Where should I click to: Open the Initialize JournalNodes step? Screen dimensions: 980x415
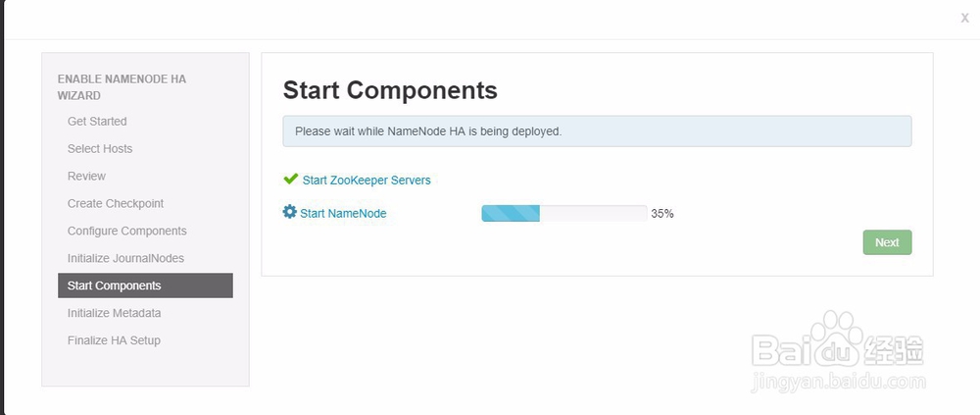tap(125, 259)
